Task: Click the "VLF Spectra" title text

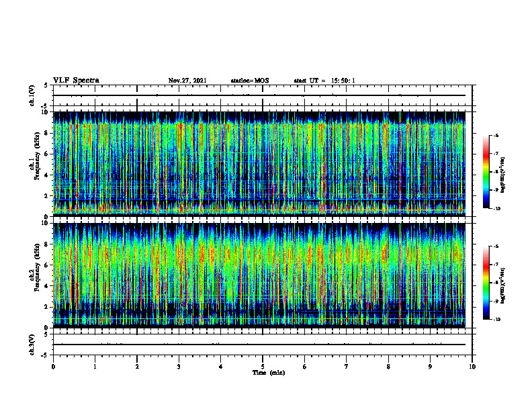Action: [76, 81]
